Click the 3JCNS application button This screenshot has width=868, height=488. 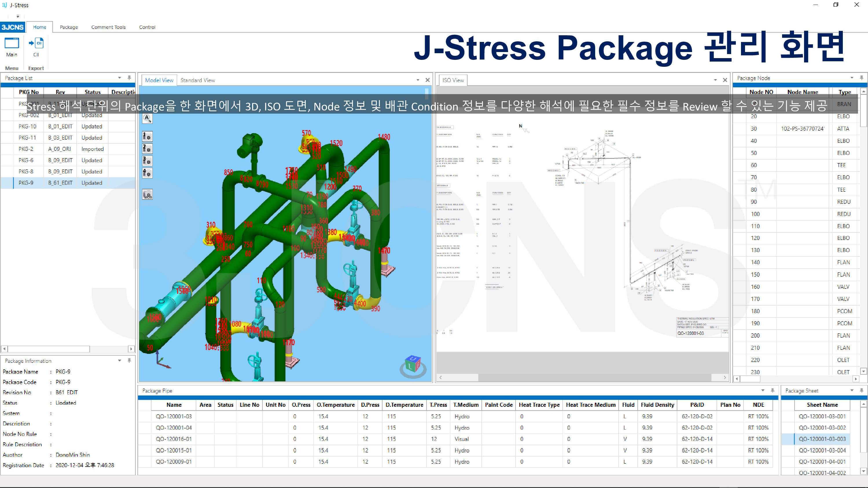[x=12, y=27]
